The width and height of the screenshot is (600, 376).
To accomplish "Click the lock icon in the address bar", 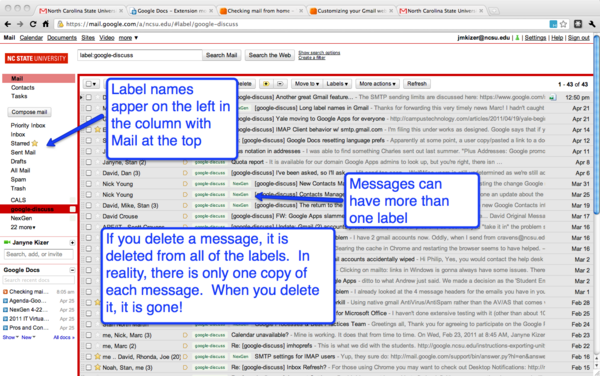I will (x=60, y=24).
